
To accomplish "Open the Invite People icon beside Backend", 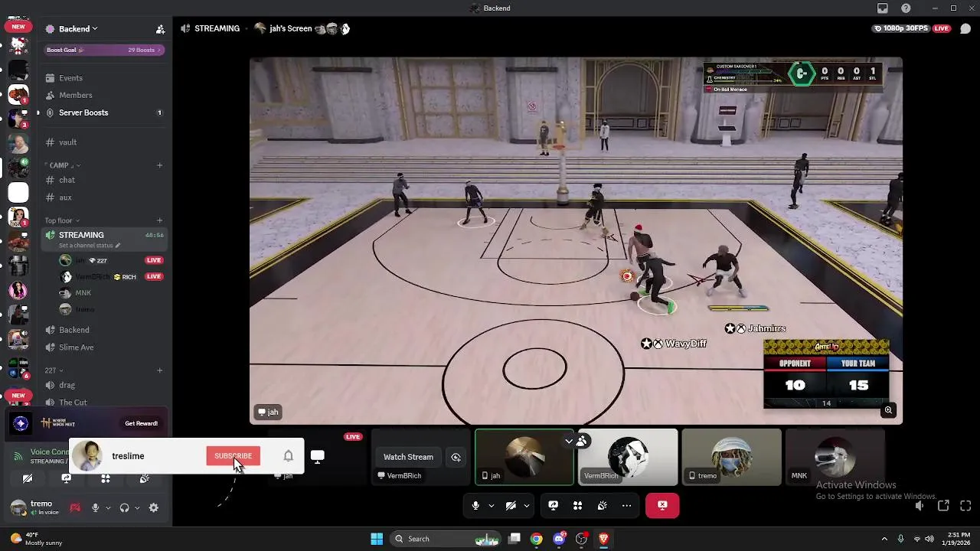I will pos(160,29).
